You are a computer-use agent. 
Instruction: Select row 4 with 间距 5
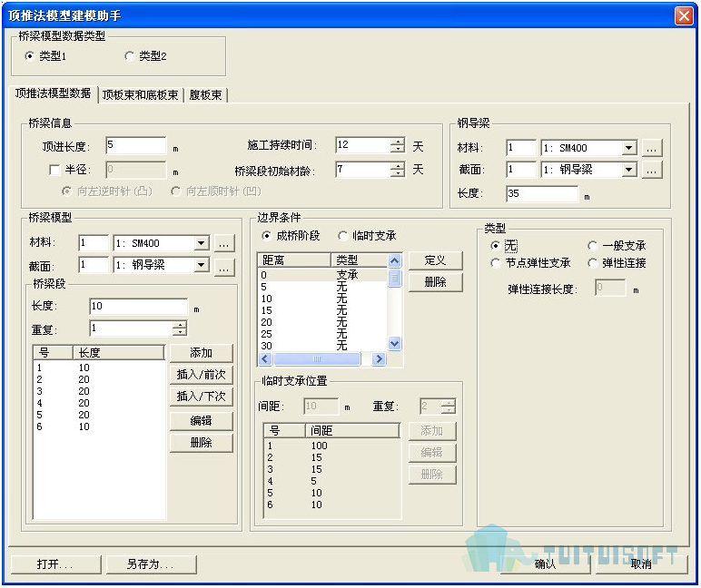[332, 481]
